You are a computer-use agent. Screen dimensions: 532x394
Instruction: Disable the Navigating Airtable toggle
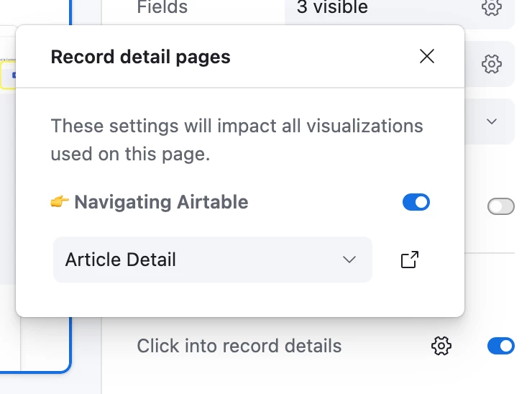[x=416, y=202]
